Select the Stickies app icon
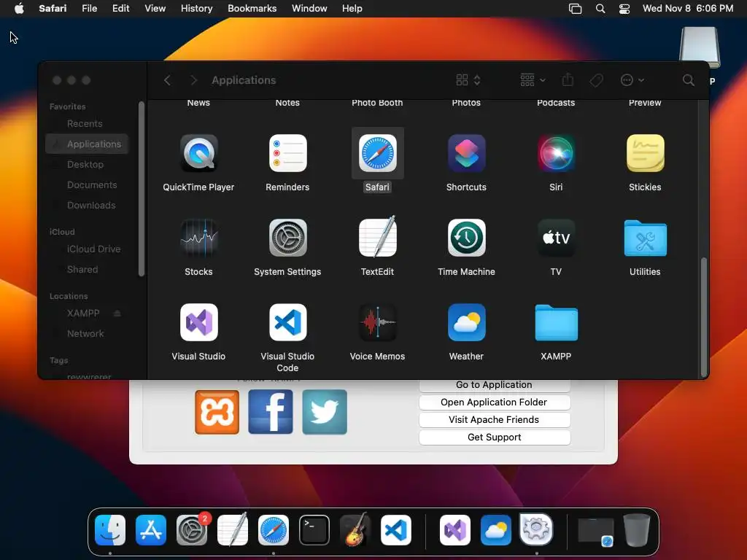747x560 pixels. (x=645, y=153)
